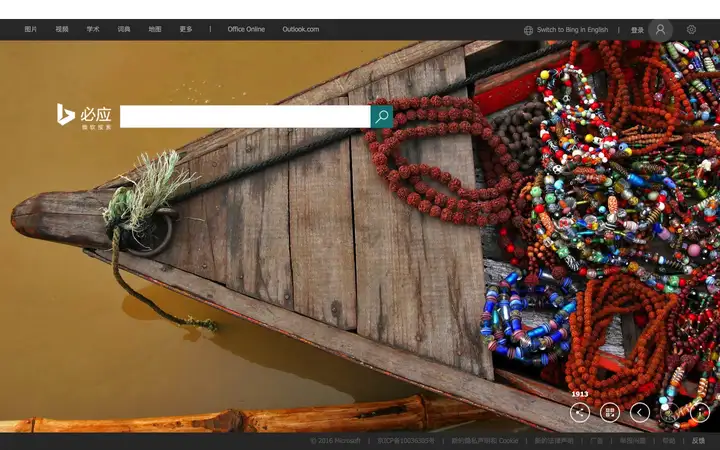Image resolution: width=720 pixels, height=450 pixels.
Task: Focus the Bing search input box
Action: [245, 117]
